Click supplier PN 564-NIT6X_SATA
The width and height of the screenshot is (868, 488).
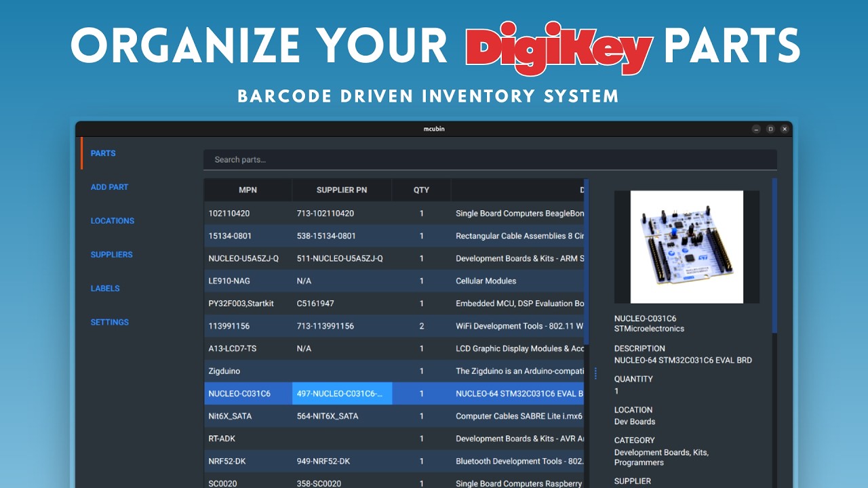342,416
